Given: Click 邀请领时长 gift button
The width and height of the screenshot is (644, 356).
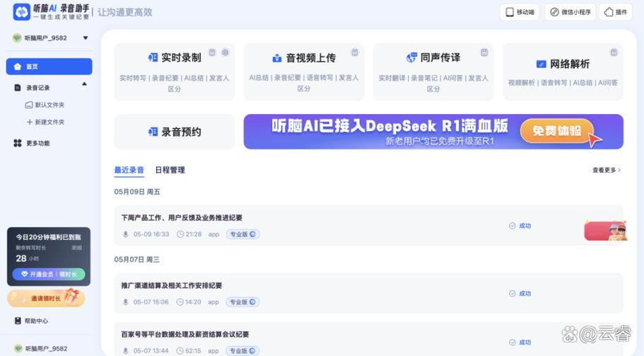Looking at the screenshot, I should pos(46,298).
